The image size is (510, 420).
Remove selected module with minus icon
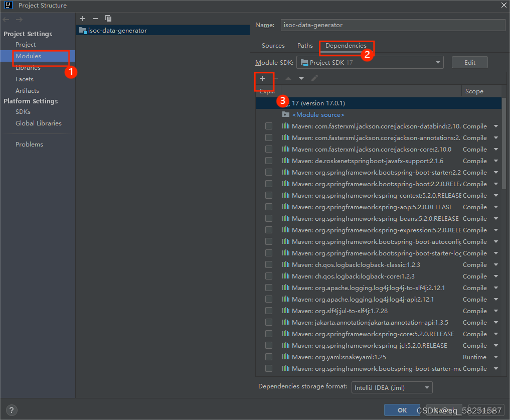pyautogui.click(x=95, y=19)
